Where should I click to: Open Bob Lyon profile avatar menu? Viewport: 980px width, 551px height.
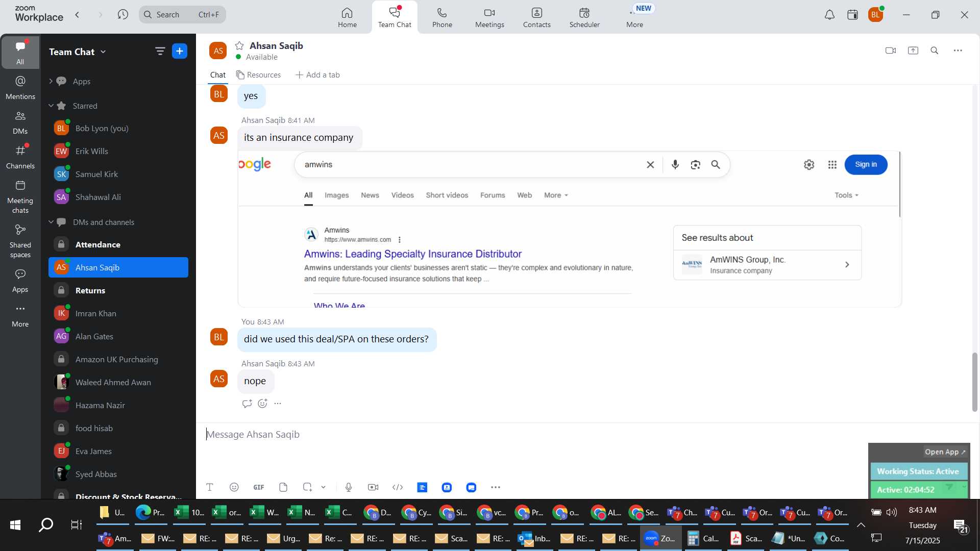876,15
